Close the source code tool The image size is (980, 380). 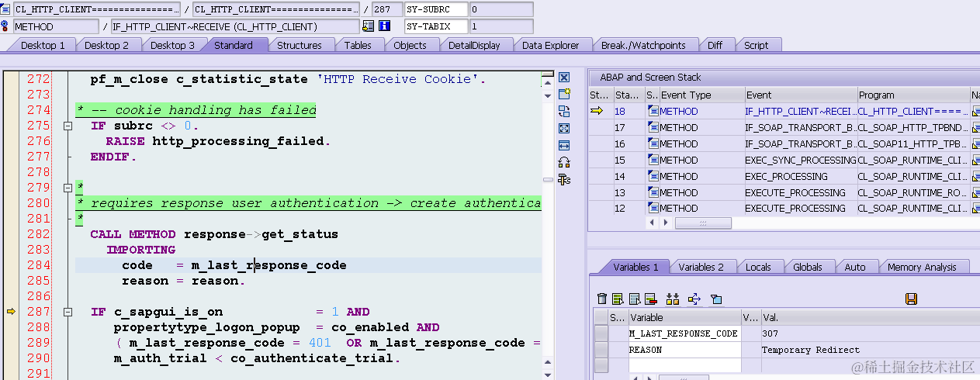[x=564, y=78]
